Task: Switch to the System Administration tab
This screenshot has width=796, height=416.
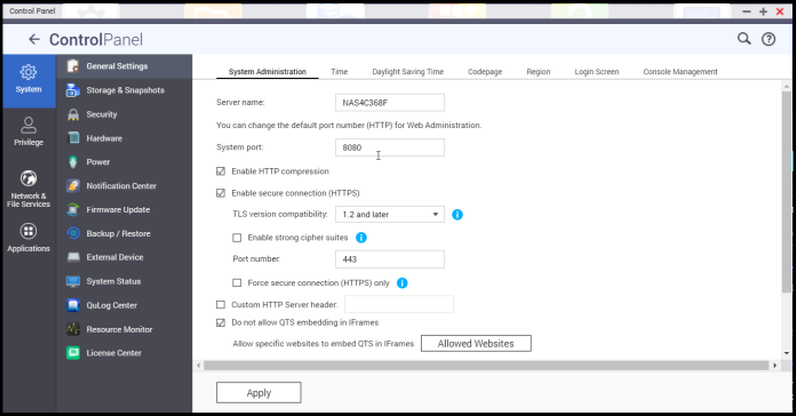Action: pos(268,72)
